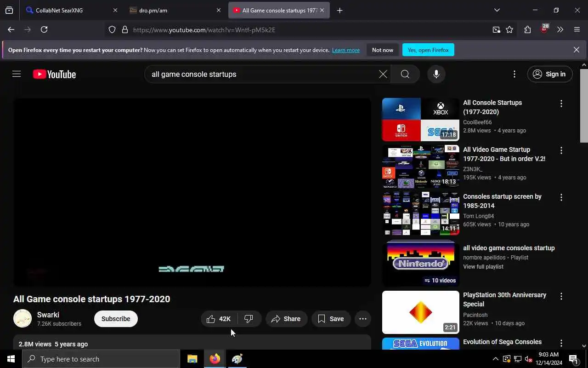
Task: Open Evolution of Sega Consoles title
Action: 502,342
